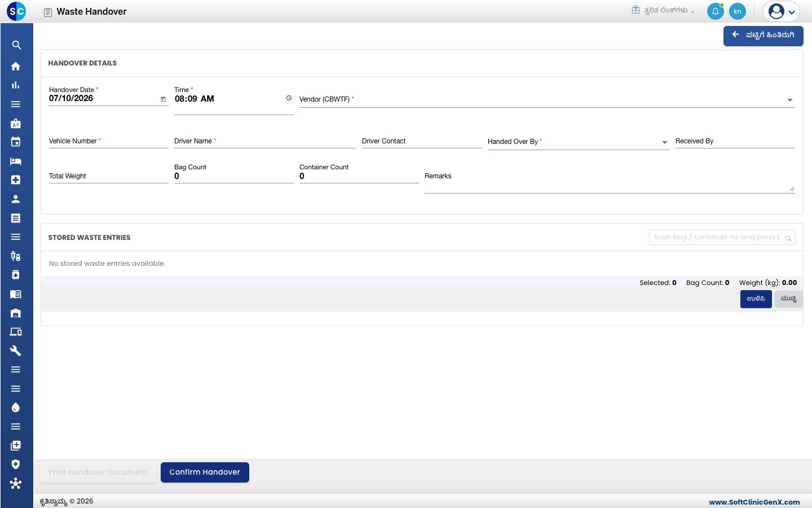Screen dimensions: 812x508
Task: Open the bar chart dashboard icon
Action: click(x=16, y=85)
